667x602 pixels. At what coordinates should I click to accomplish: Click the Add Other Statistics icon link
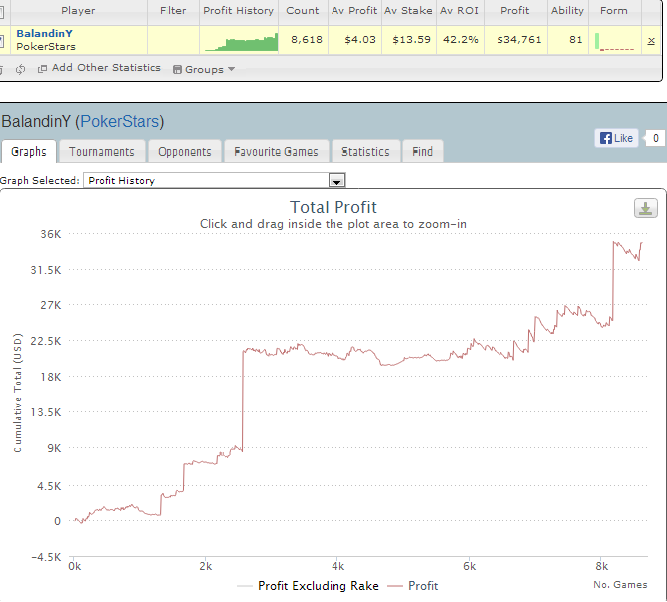(99, 68)
